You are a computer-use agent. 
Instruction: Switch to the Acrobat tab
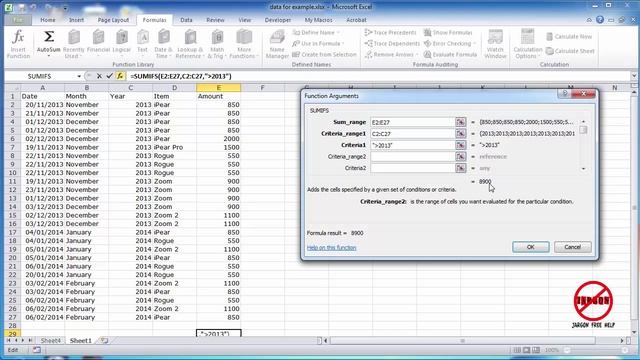pyautogui.click(x=356, y=20)
